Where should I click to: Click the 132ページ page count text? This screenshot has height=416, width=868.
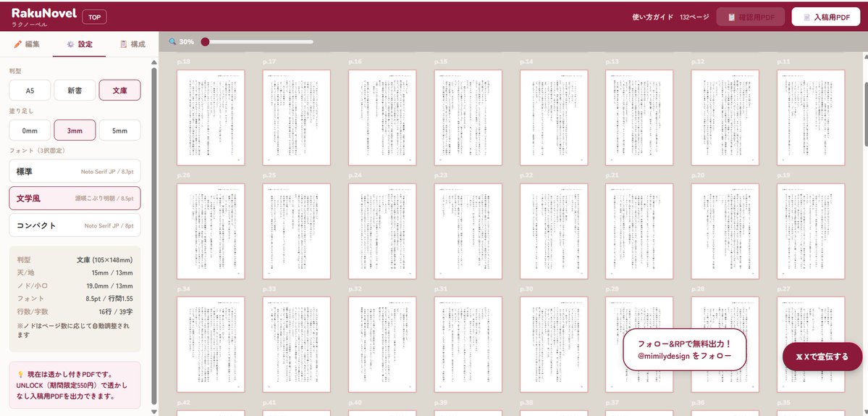pyautogui.click(x=694, y=17)
